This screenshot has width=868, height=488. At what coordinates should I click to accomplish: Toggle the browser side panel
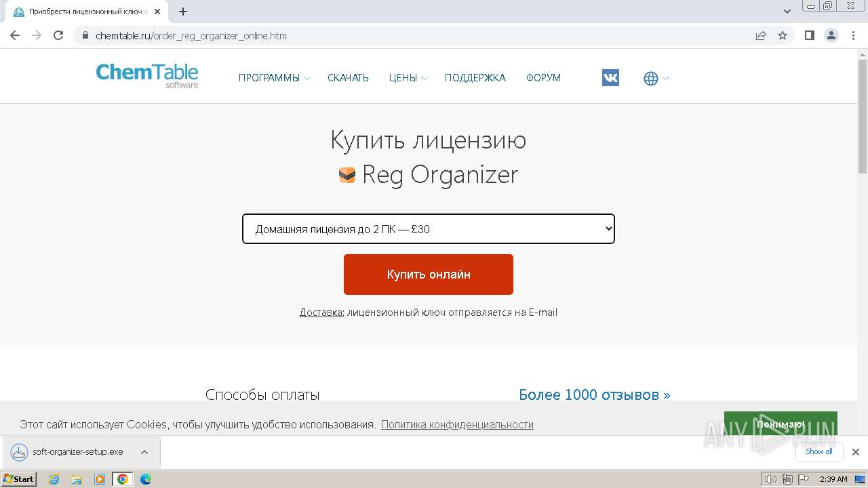click(810, 36)
